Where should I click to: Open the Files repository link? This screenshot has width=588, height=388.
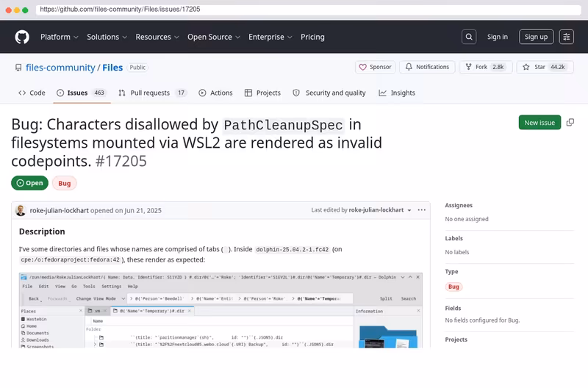[112, 68]
